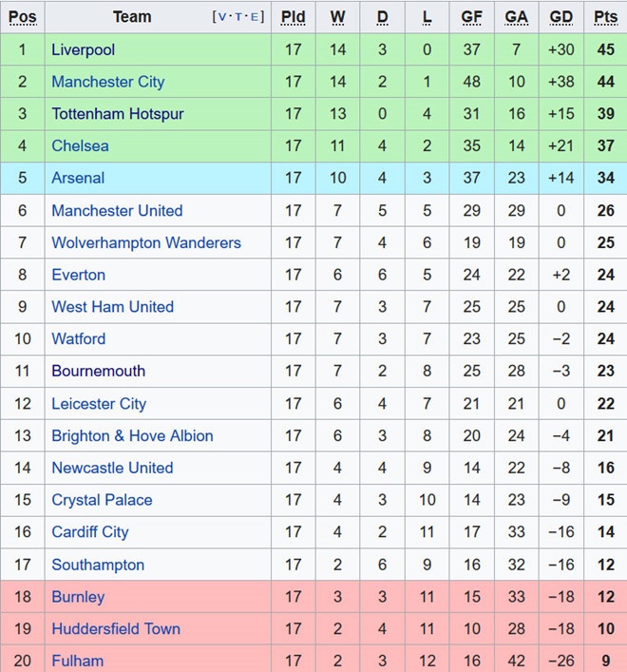
Task: Open the Manchester United link
Action: (116, 210)
